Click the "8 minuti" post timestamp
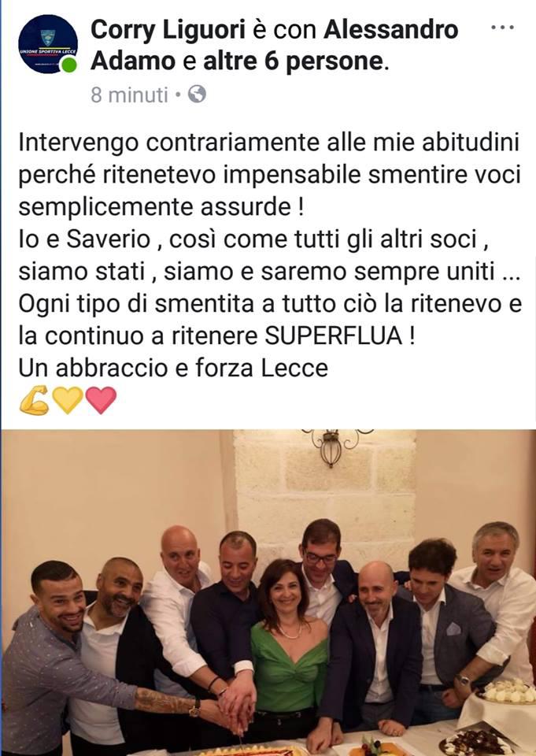The width and height of the screenshot is (536, 756). coord(129,94)
